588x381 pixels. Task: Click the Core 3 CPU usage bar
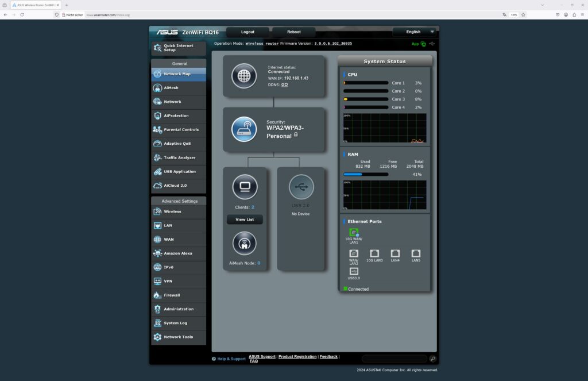coord(366,99)
